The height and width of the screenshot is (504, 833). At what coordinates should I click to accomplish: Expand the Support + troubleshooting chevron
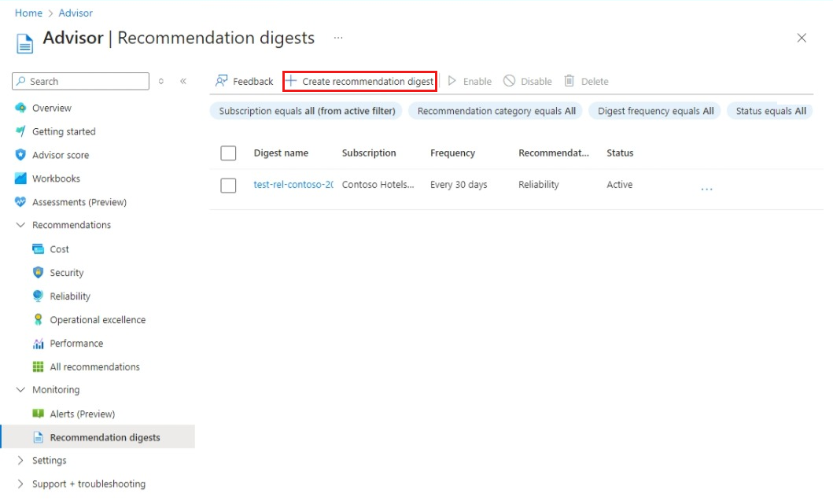20,484
